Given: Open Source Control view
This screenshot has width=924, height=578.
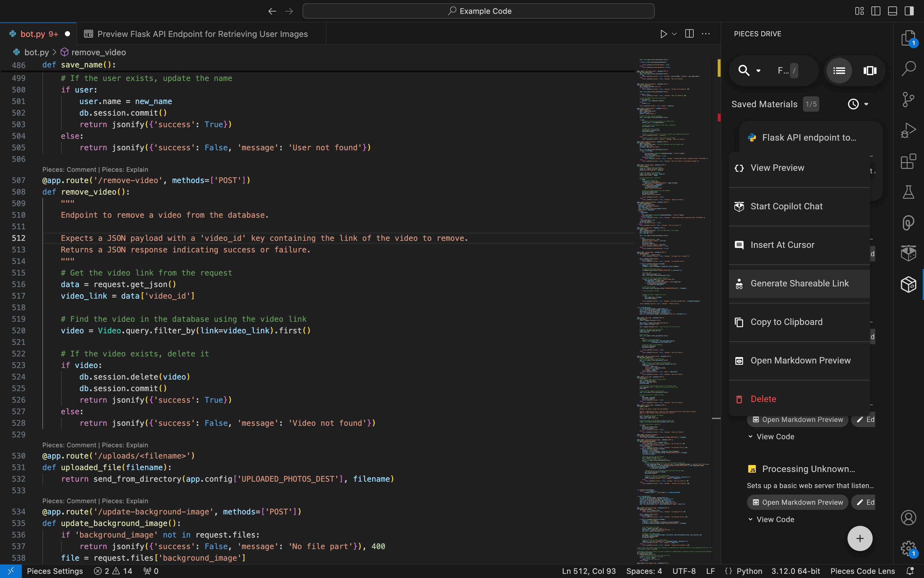Looking at the screenshot, I should point(908,100).
